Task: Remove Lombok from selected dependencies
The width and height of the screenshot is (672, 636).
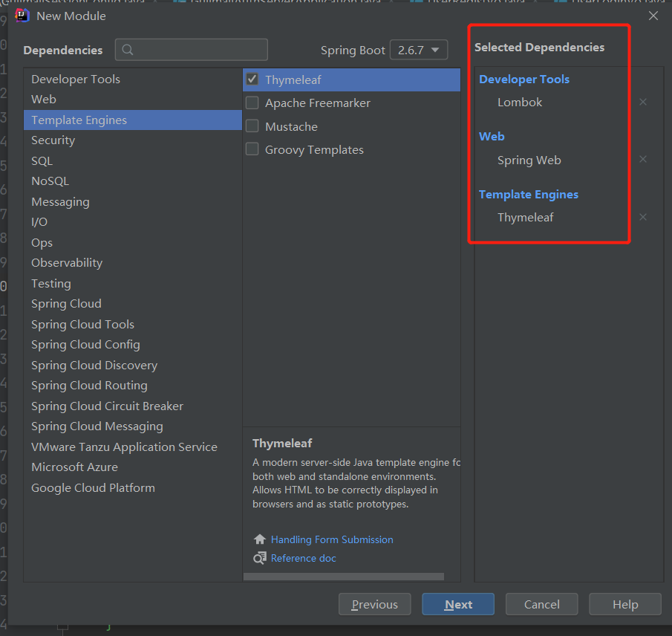Action: pos(643,102)
